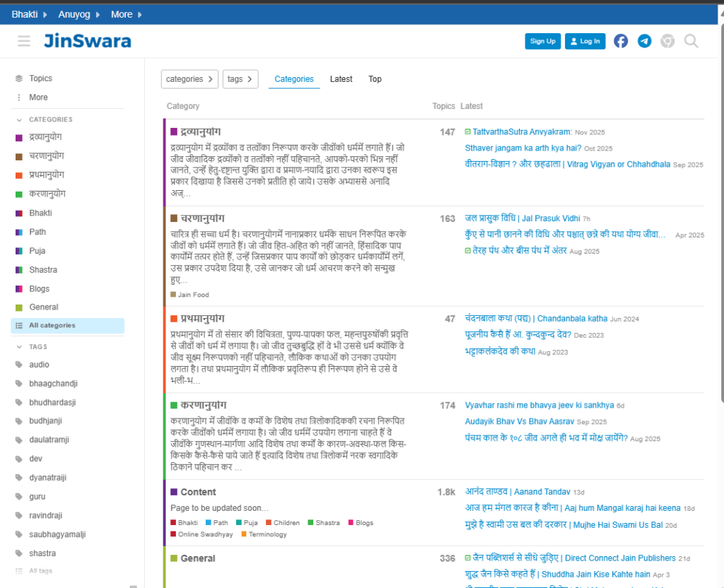This screenshot has height=588, width=724.
Task: Open the tags filter dropdown
Action: 240,79
